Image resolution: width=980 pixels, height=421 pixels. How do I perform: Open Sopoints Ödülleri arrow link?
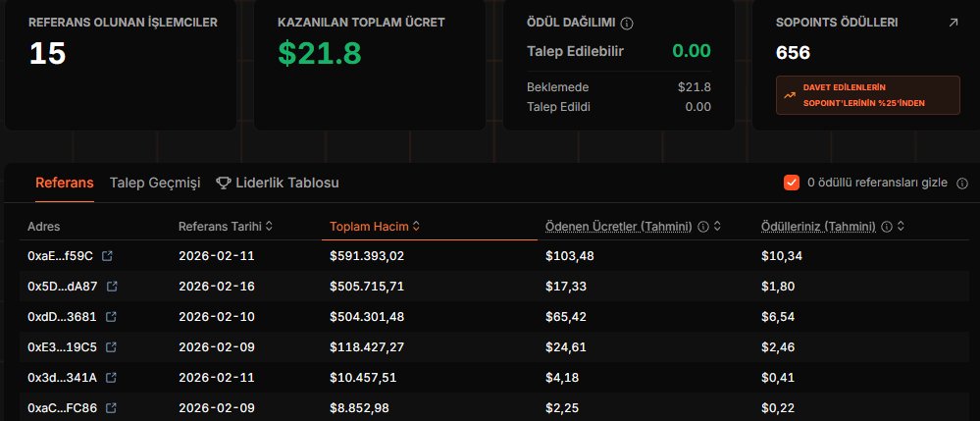coord(954,23)
